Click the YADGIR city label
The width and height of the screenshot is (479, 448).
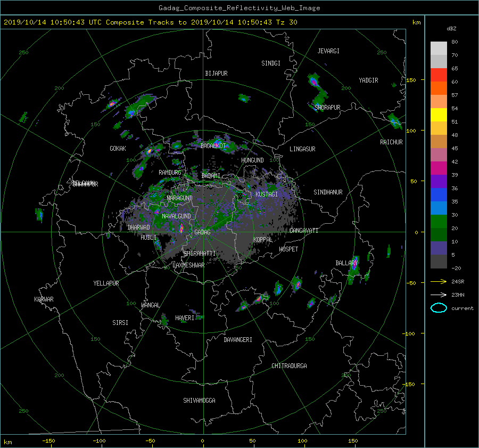pyautogui.click(x=368, y=80)
